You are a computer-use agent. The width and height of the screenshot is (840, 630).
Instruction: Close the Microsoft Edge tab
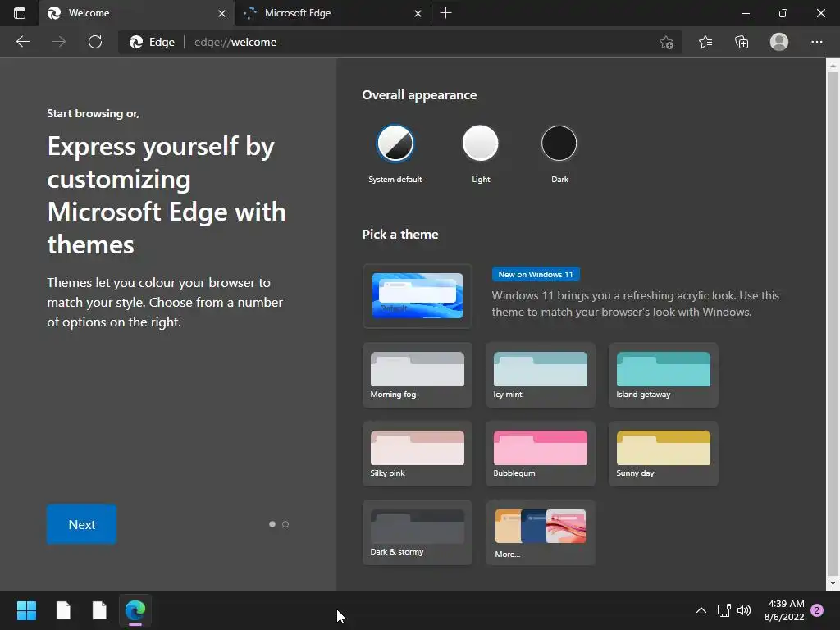click(x=418, y=13)
